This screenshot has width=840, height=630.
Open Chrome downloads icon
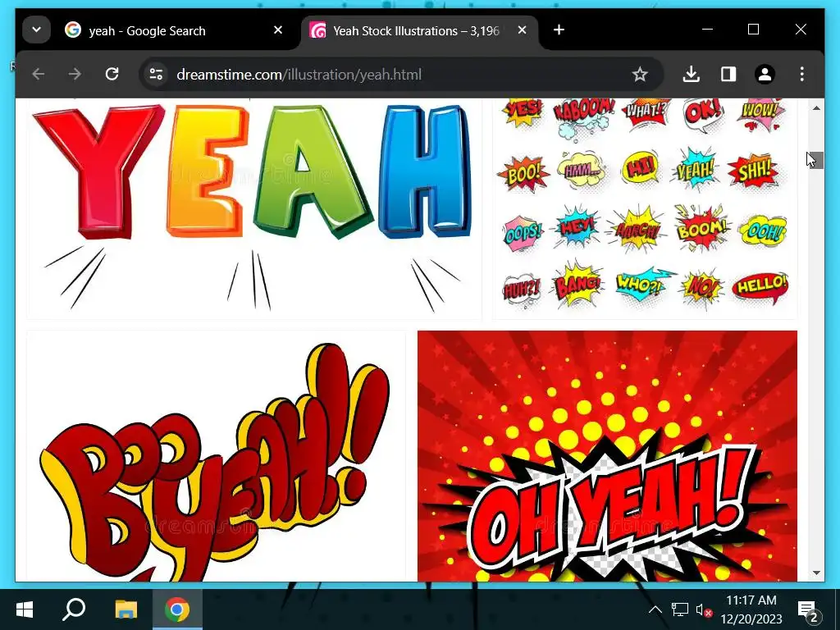[692, 74]
